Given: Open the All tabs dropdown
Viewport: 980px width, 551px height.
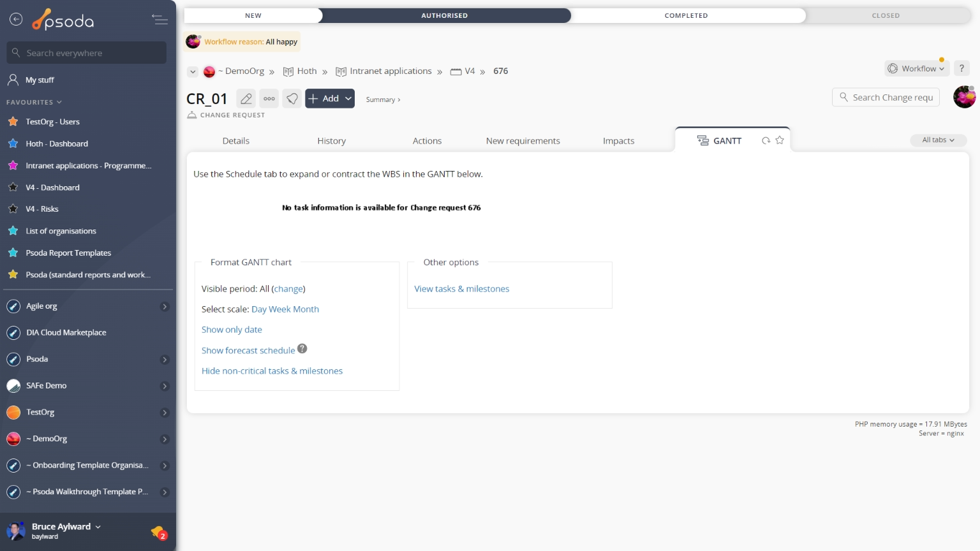Looking at the screenshot, I should click(938, 140).
